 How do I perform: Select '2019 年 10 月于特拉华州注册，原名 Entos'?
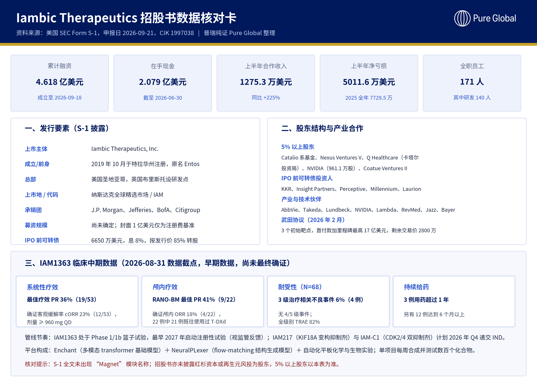[145, 164]
